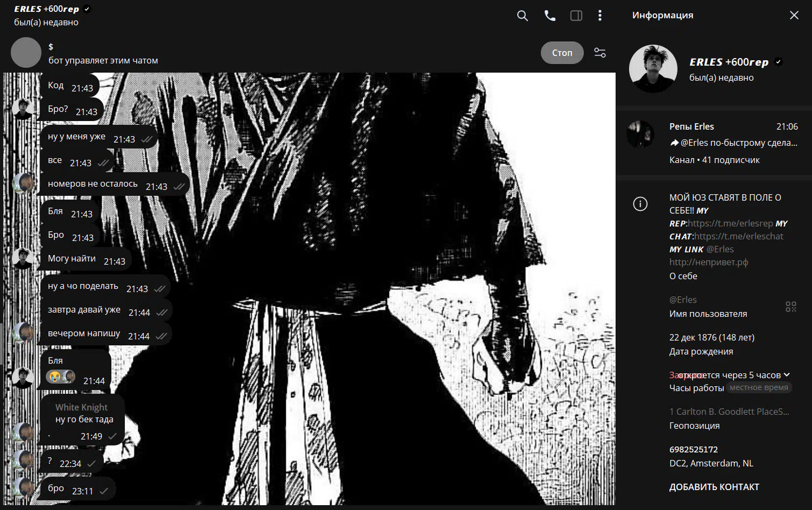Click the verified badge next to ERLES header
The image size is (812, 510).
tap(87, 9)
